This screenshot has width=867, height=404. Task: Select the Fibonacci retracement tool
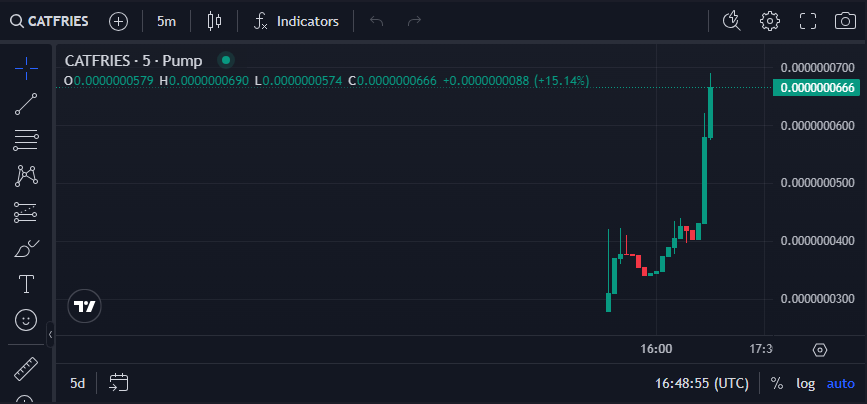pos(26,140)
